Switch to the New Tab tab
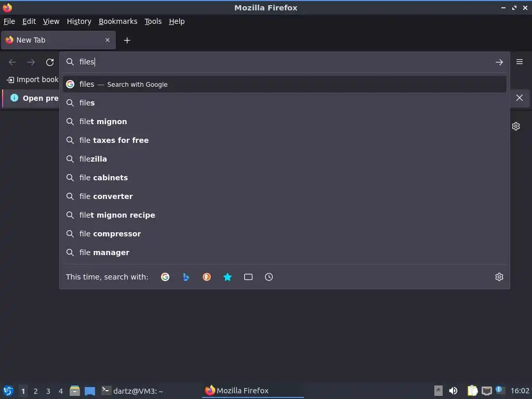This screenshot has height=399, width=532. point(58,40)
